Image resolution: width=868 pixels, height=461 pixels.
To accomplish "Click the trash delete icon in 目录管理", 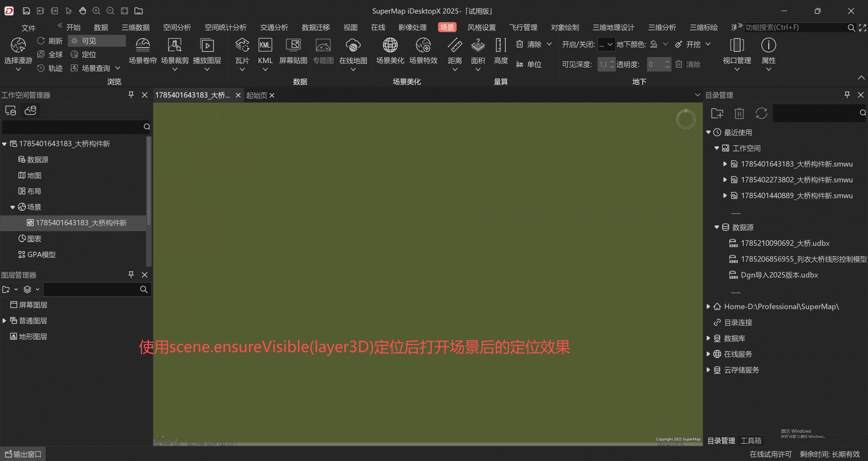I will tap(739, 113).
